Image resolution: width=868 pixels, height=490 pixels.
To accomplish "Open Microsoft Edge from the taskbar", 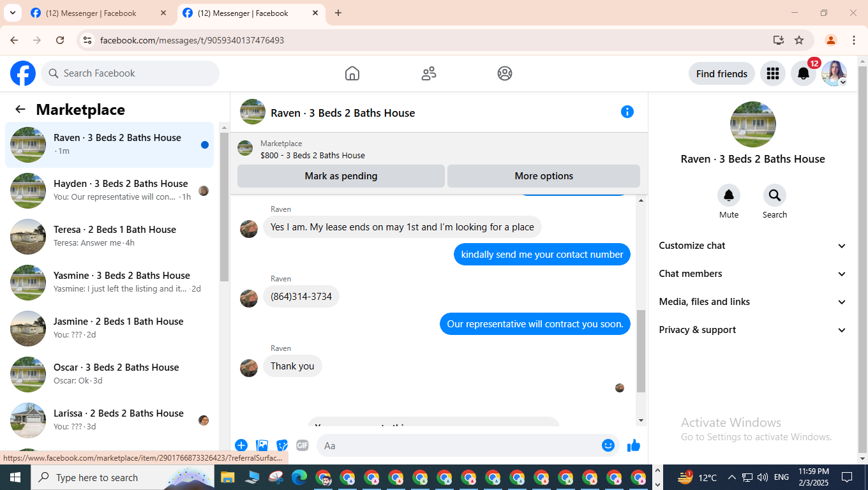I will tap(299, 477).
